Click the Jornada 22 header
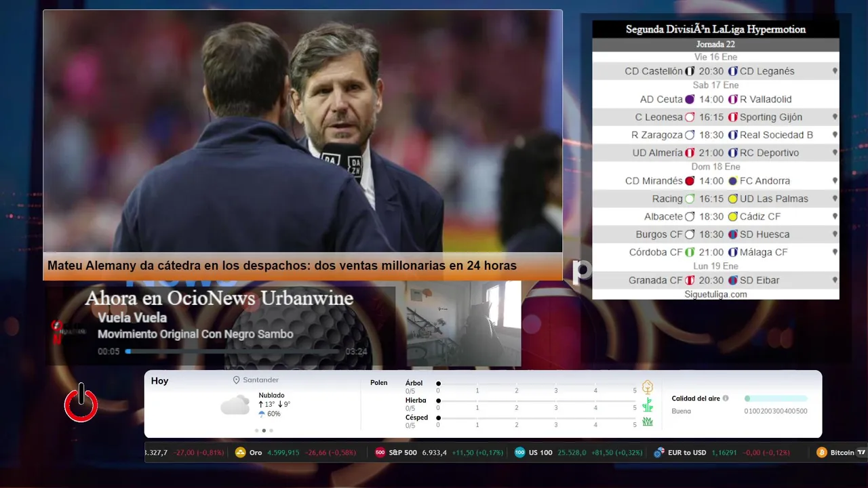Viewport: 868px width, 488px height. (715, 44)
